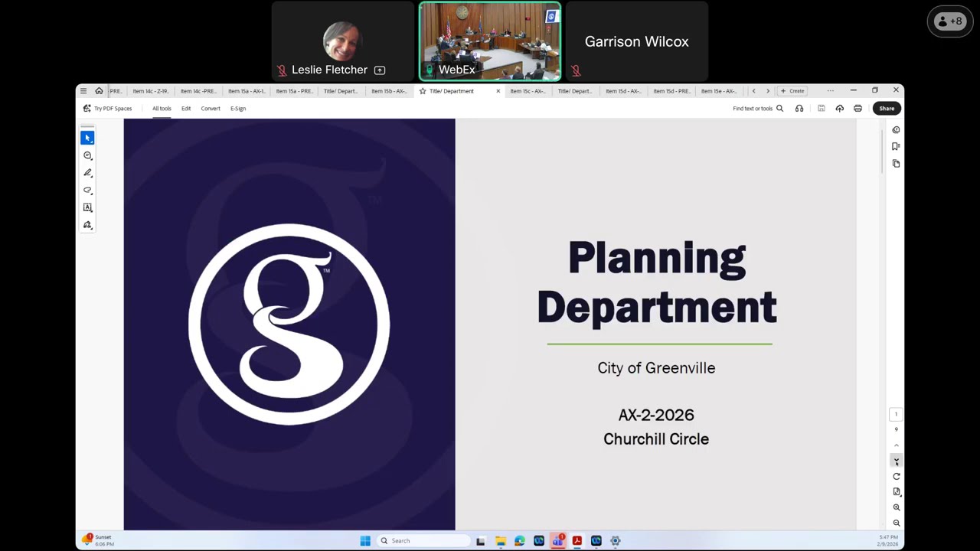Open the AI assistant panel icon
The image size is (980, 551).
coord(896,130)
